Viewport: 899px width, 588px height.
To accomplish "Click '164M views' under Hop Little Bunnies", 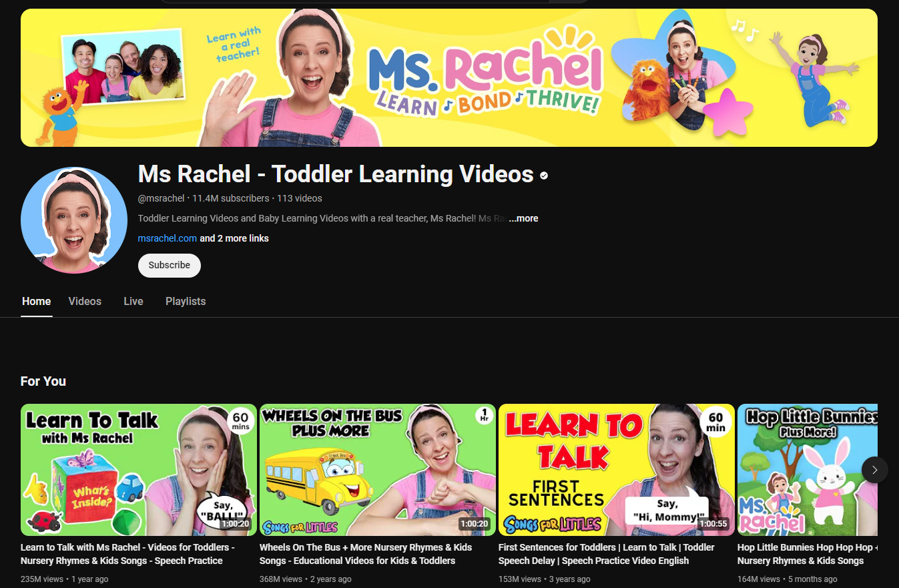I will click(759, 579).
